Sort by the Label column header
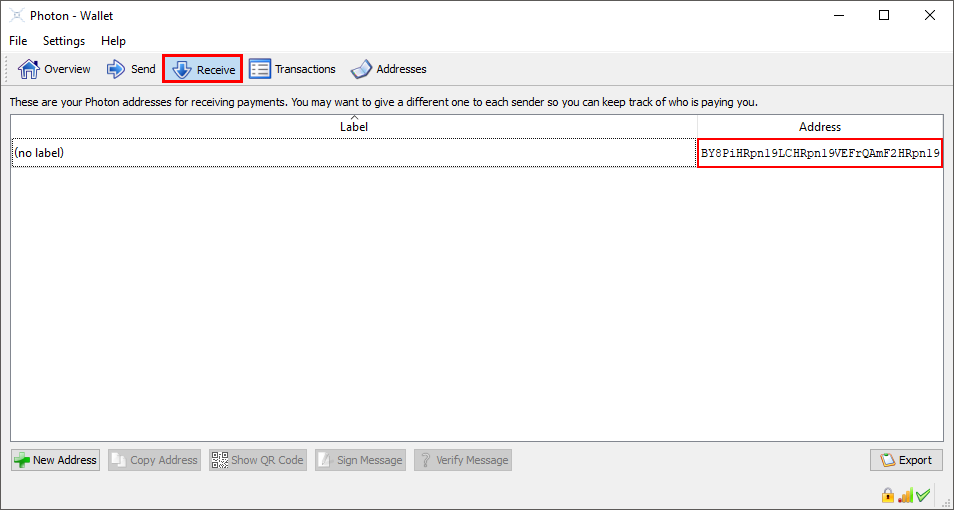 [x=354, y=127]
